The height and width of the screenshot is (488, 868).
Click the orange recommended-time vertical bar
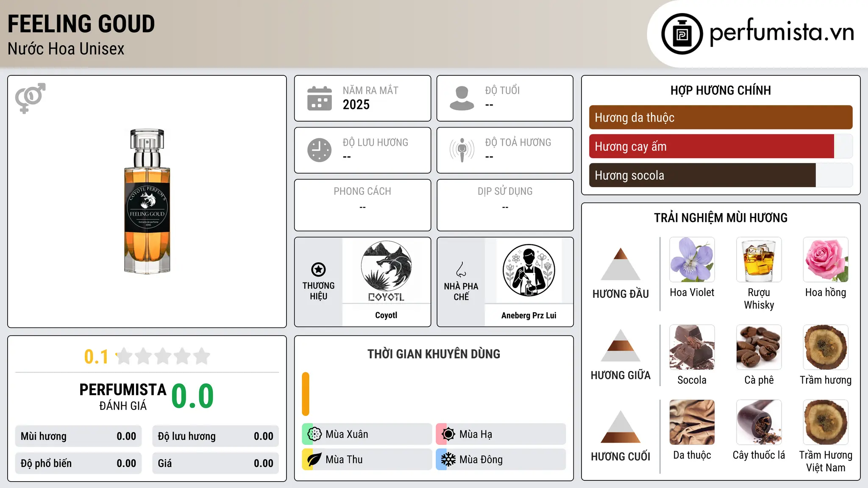click(306, 394)
